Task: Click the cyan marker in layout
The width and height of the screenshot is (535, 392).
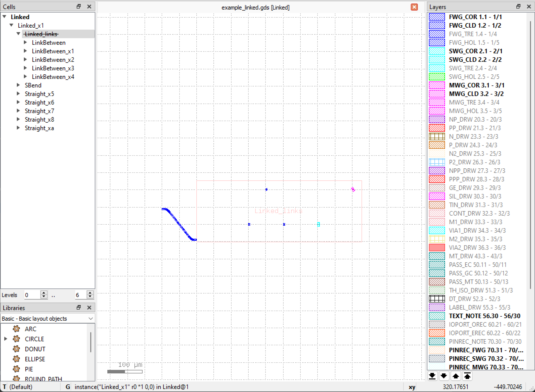Action: (x=319, y=224)
